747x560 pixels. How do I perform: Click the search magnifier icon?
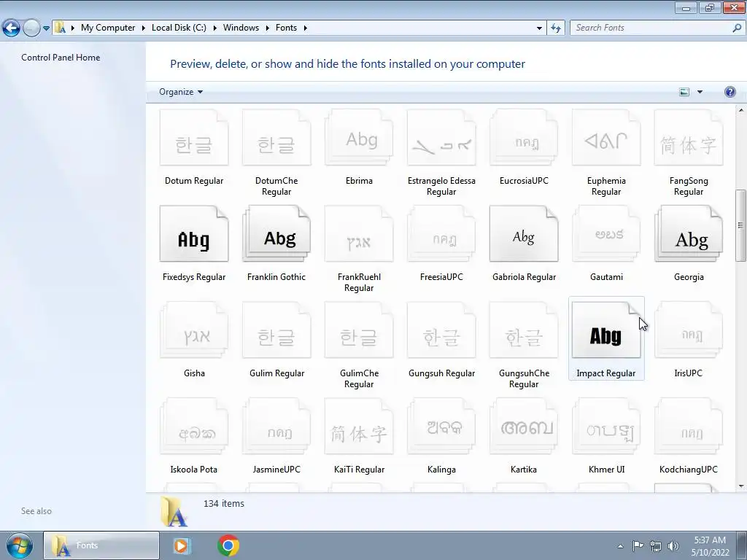(737, 28)
